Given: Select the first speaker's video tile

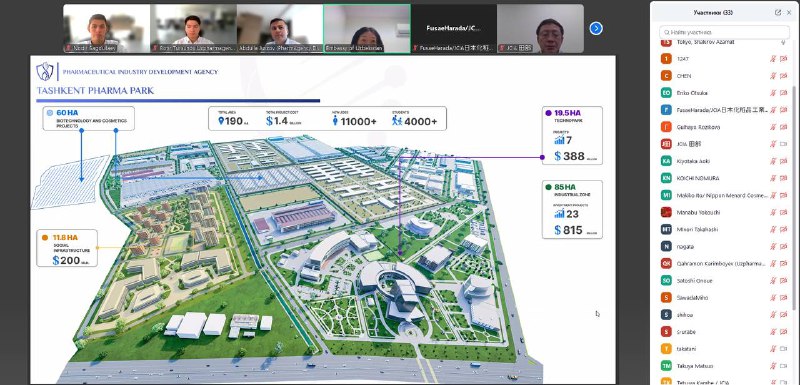Looking at the screenshot, I should tap(107, 29).
